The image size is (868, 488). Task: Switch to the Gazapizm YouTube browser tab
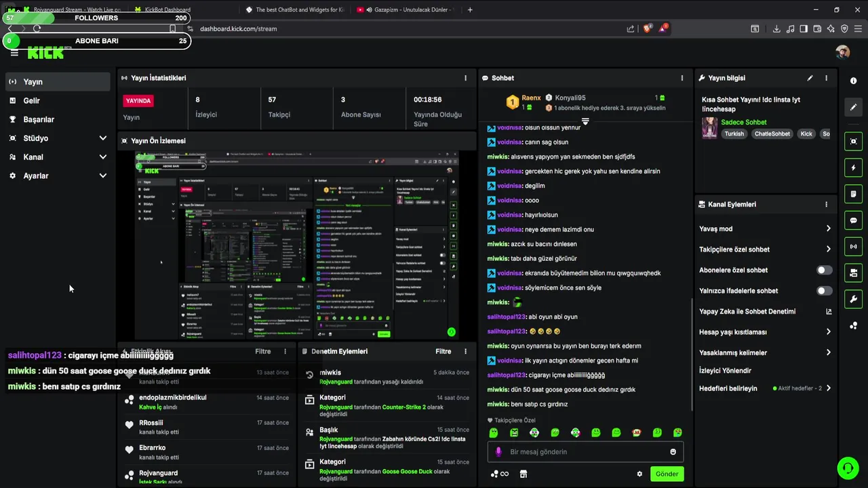[406, 9]
